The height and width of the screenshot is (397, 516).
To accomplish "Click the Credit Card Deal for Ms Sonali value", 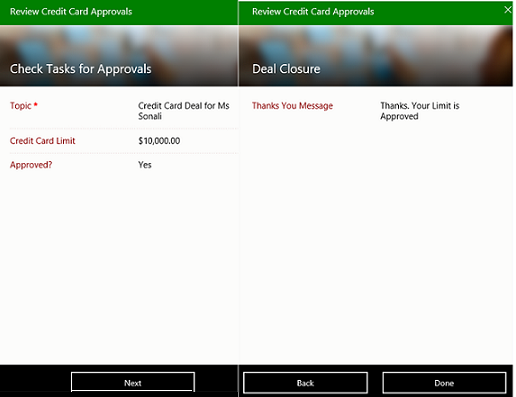I will coord(184,111).
